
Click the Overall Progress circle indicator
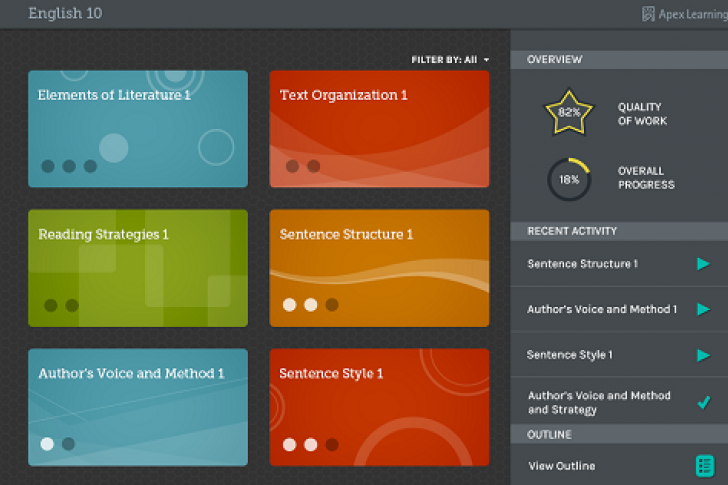click(569, 179)
